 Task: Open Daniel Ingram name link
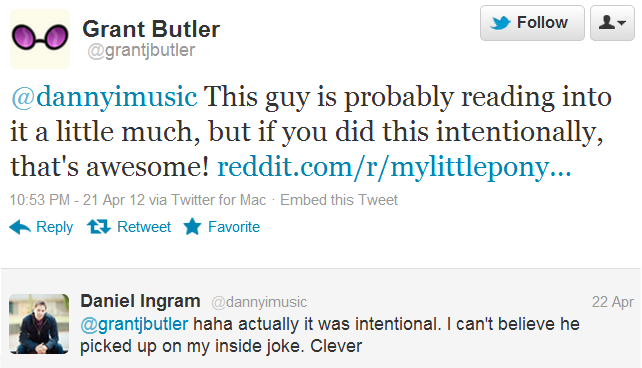140,301
